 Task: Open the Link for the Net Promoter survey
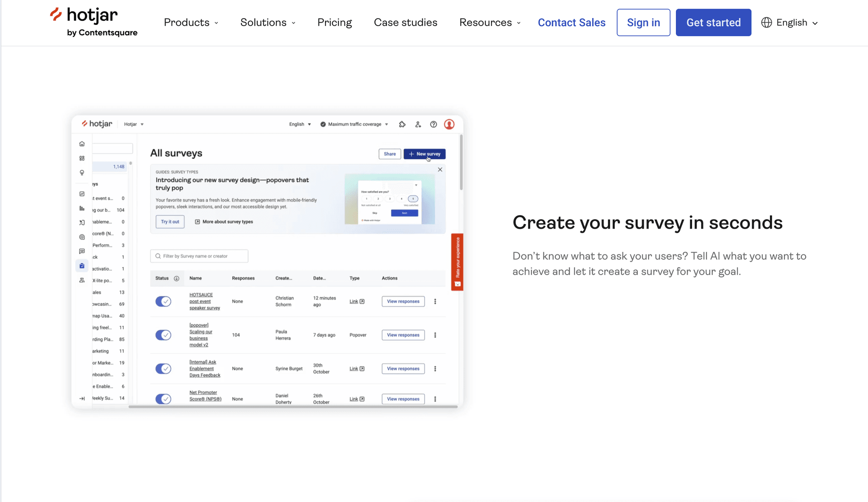pyautogui.click(x=357, y=399)
